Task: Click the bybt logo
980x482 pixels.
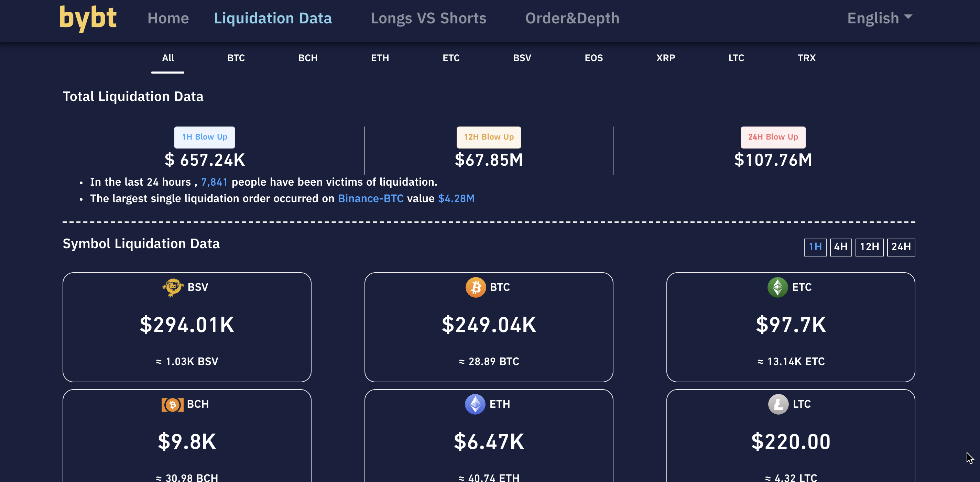Action: (88, 18)
